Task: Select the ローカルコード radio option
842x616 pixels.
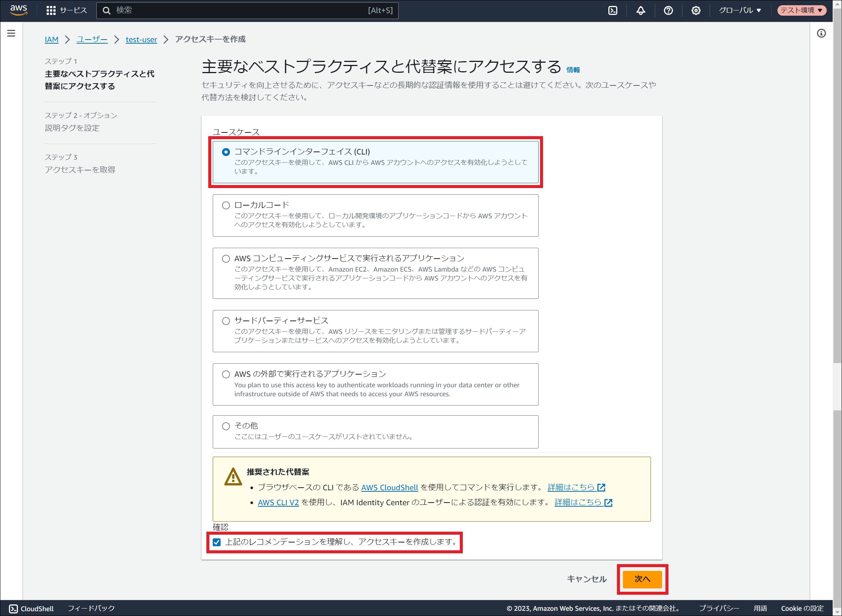Action: point(226,205)
